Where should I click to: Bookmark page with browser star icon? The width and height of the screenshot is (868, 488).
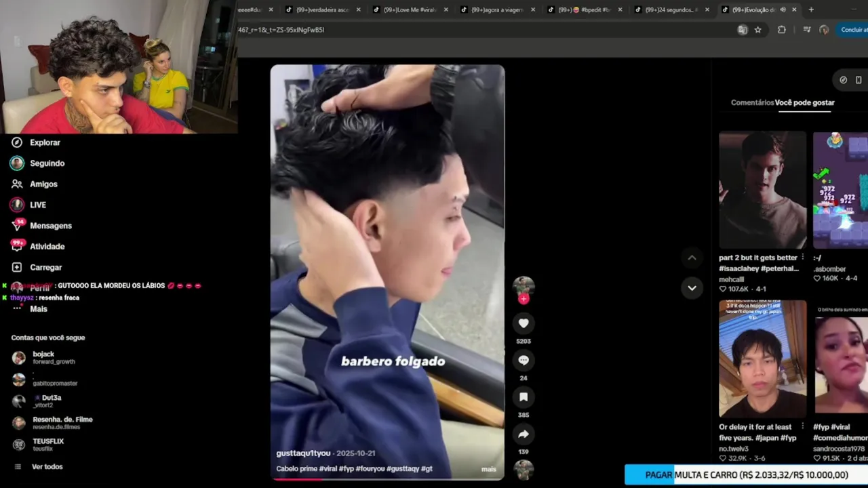[x=757, y=30]
